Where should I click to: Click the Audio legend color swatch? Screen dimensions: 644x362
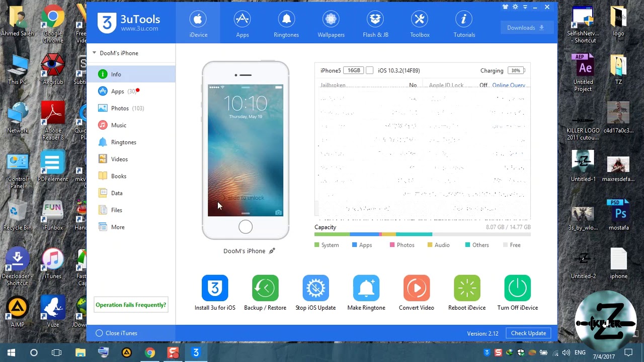pos(430,245)
